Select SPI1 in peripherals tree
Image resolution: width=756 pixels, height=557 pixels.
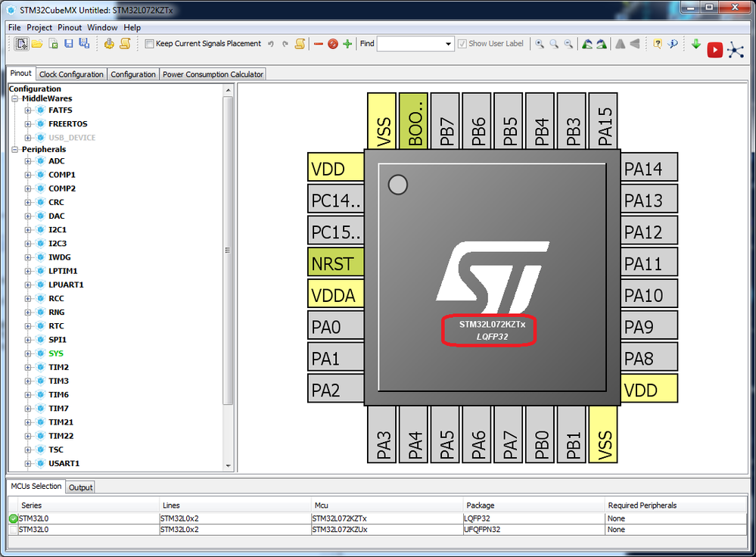(x=58, y=340)
